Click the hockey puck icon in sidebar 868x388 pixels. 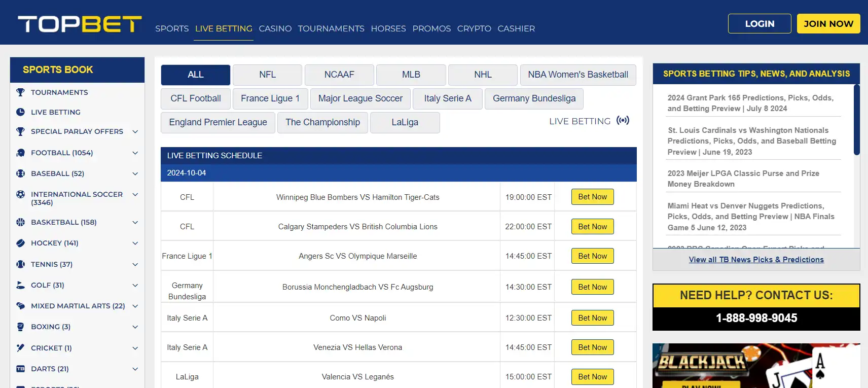(20, 243)
